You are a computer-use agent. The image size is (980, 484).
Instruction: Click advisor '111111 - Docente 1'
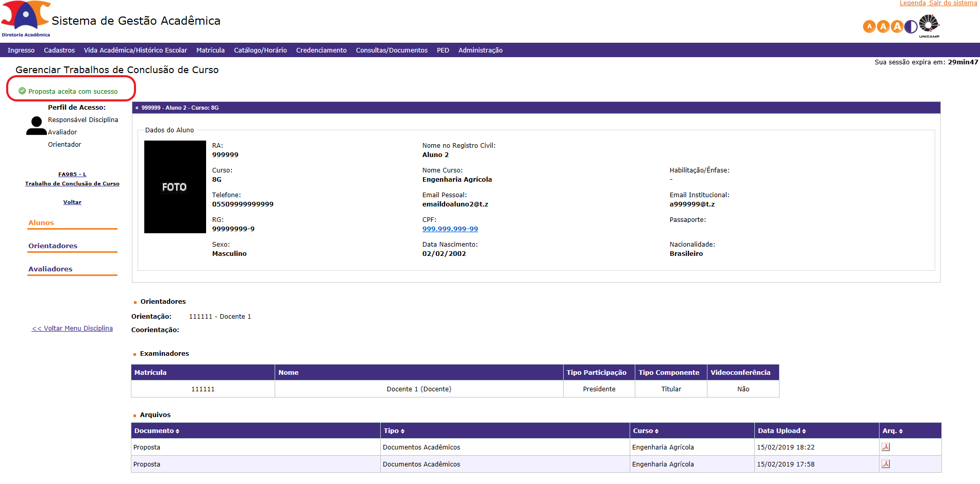pos(220,316)
